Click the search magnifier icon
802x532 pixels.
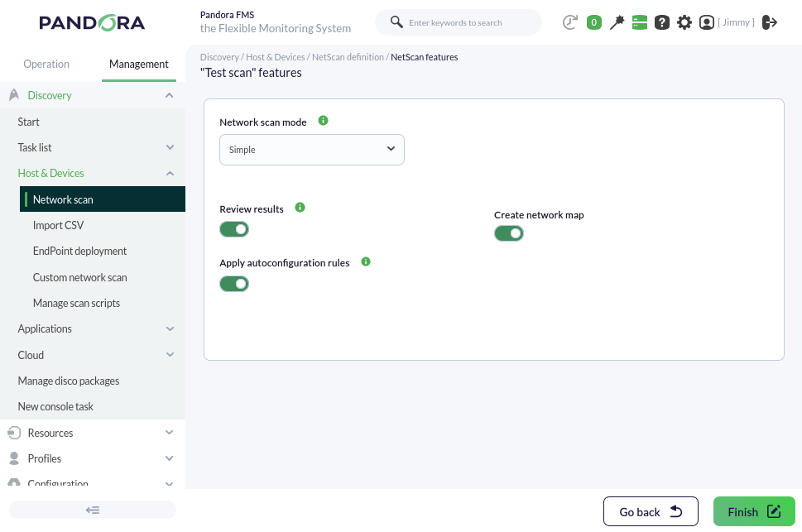click(396, 22)
